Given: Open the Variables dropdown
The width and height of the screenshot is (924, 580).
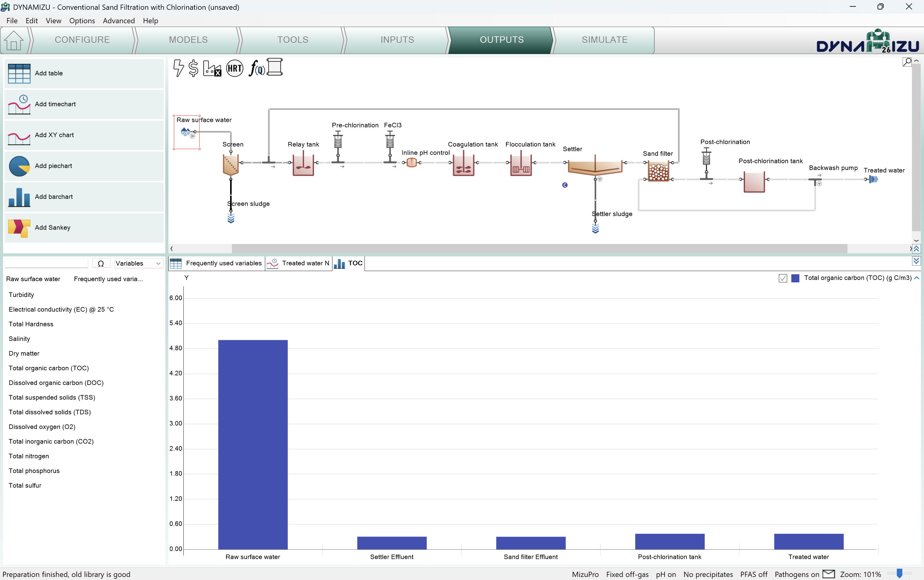Looking at the screenshot, I should coord(138,263).
